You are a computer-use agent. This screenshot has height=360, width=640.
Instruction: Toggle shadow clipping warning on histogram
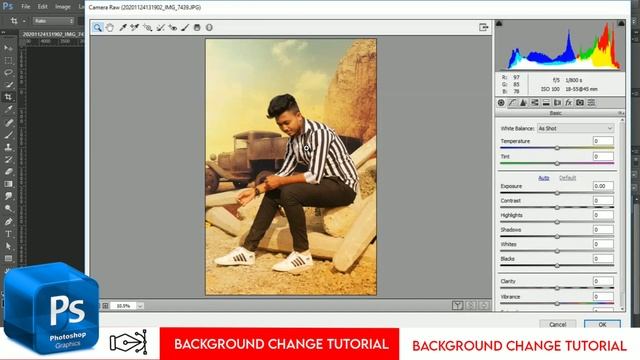tap(499, 24)
